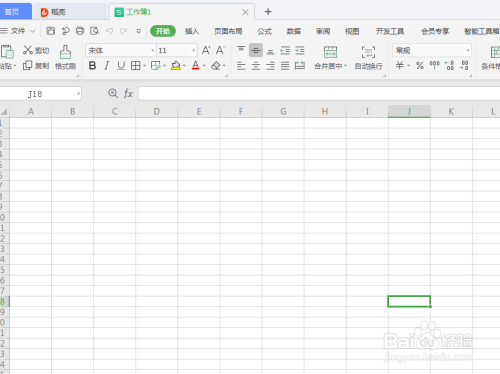Expand the Paste options arrow

click(15, 66)
